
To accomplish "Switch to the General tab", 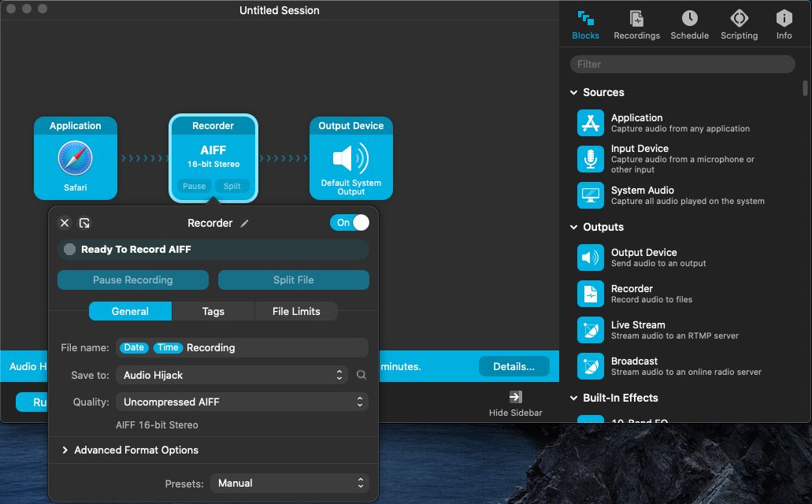I will [x=130, y=311].
